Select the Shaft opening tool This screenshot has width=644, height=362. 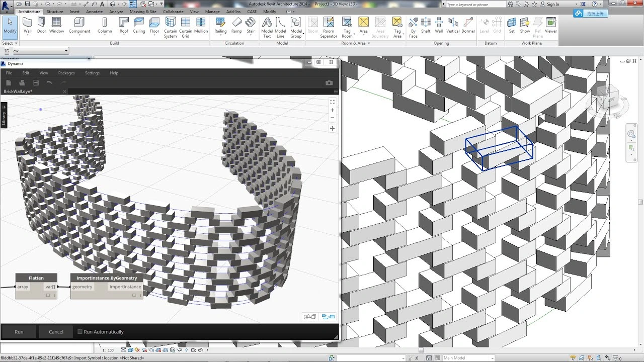[426, 25]
